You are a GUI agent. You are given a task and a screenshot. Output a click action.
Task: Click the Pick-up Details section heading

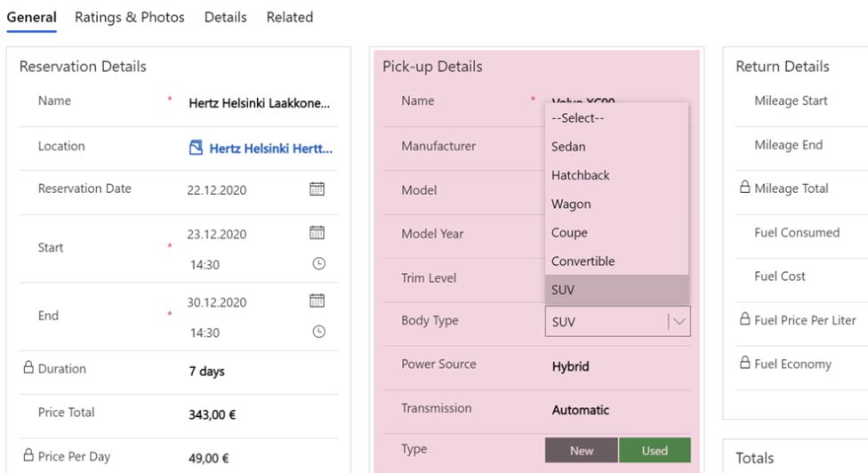click(432, 67)
